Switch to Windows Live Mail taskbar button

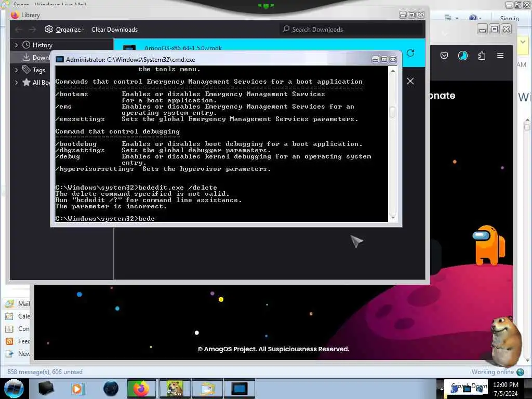[x=207, y=389]
